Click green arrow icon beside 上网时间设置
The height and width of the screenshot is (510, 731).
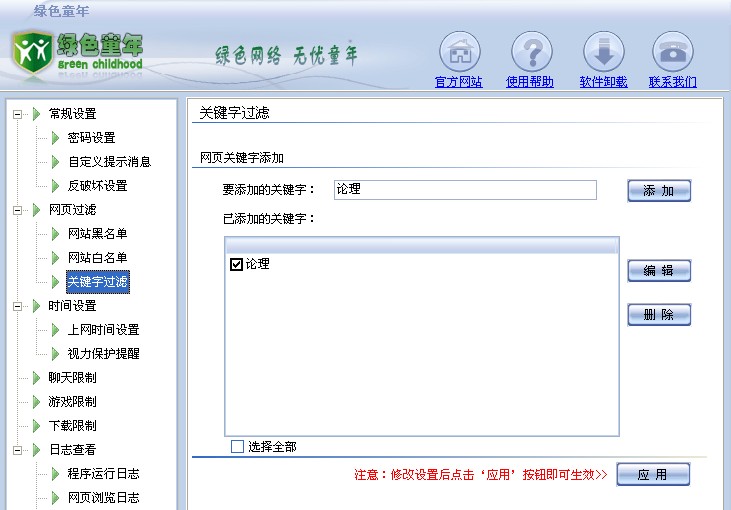coord(55,330)
